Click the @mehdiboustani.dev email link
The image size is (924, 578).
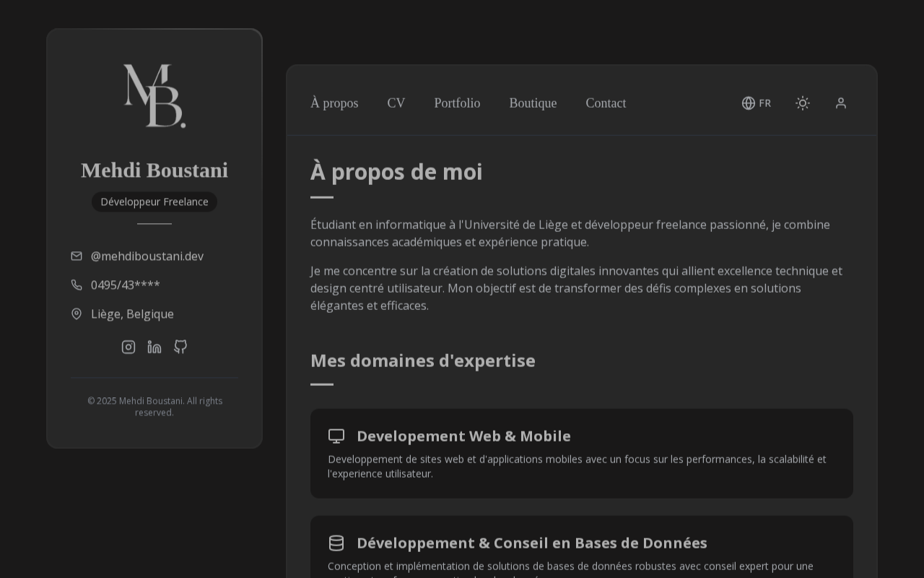pos(147,256)
